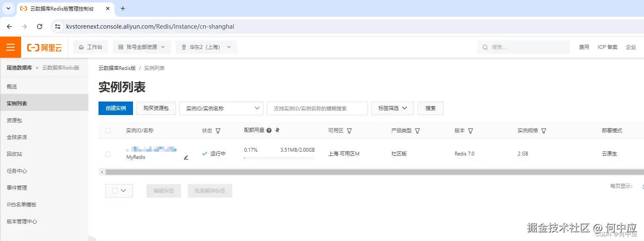Click the 上海 可用区M cell
Screen dimensions: 644x241
pos(344,154)
